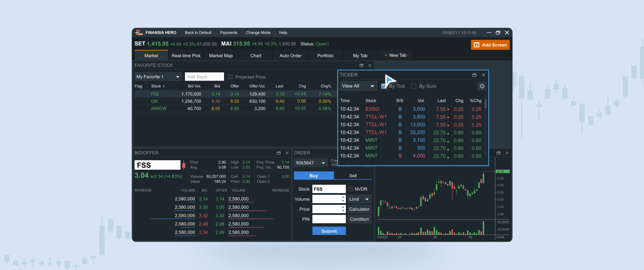Click the Price field stepper arrows
Viewport: 644px width, 270px height.
click(x=343, y=209)
